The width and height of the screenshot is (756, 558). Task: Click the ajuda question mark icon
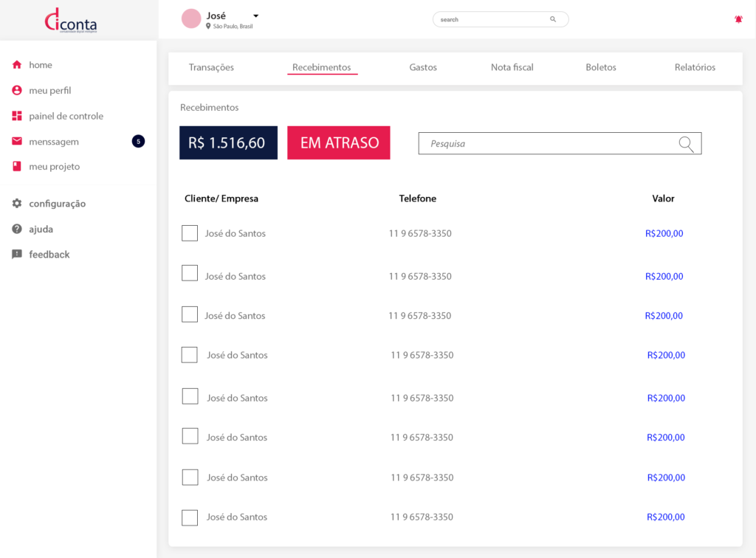point(17,230)
